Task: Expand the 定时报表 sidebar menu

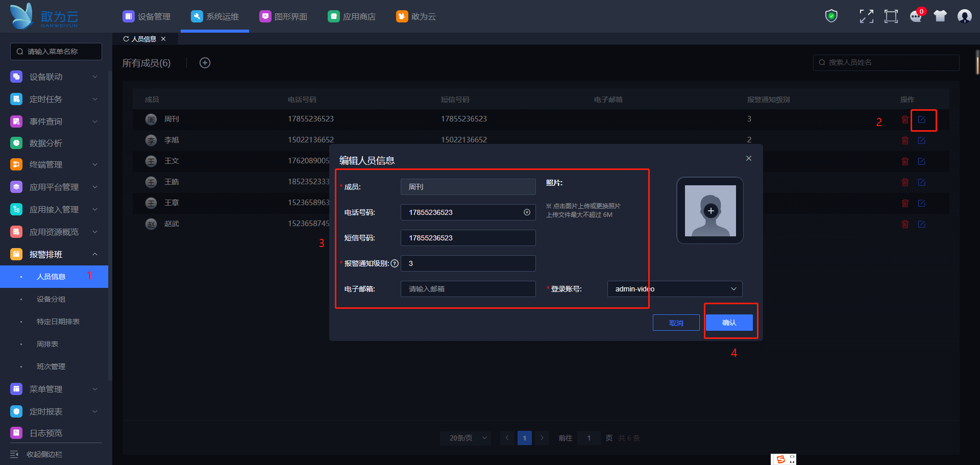Action: 54,411
